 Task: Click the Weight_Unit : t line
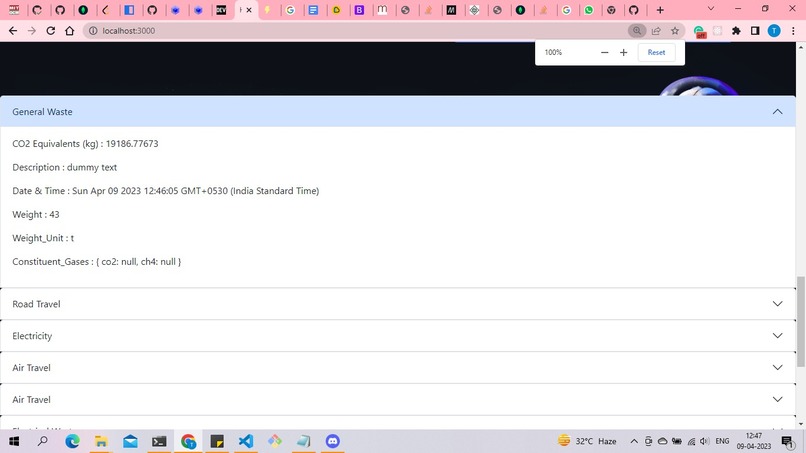[x=43, y=238]
